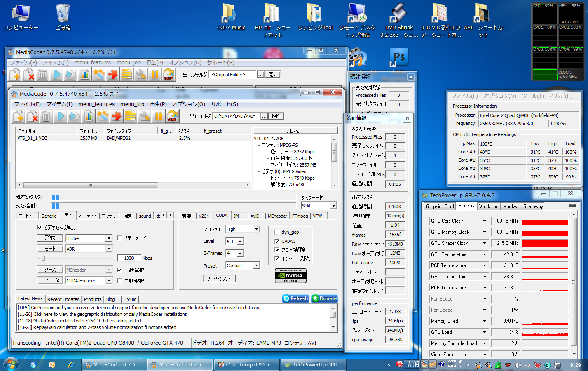This screenshot has width=588, height=371.
Task: Enable the ビデオをコピー checkbox
Action: (x=119, y=238)
